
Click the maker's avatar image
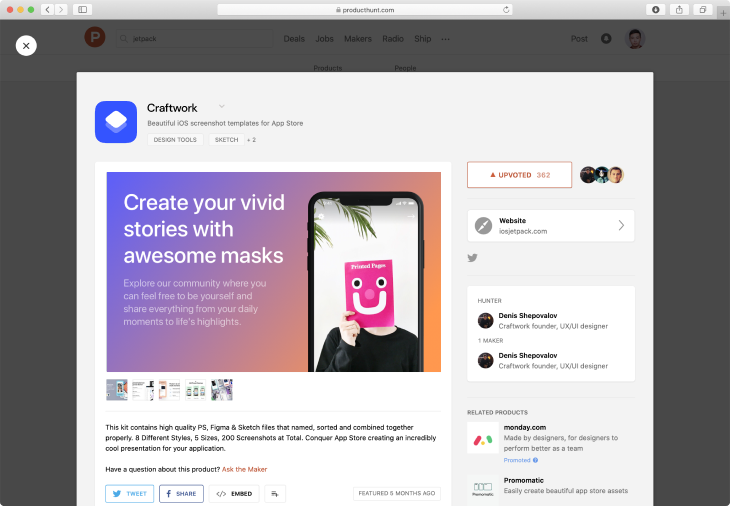486,361
